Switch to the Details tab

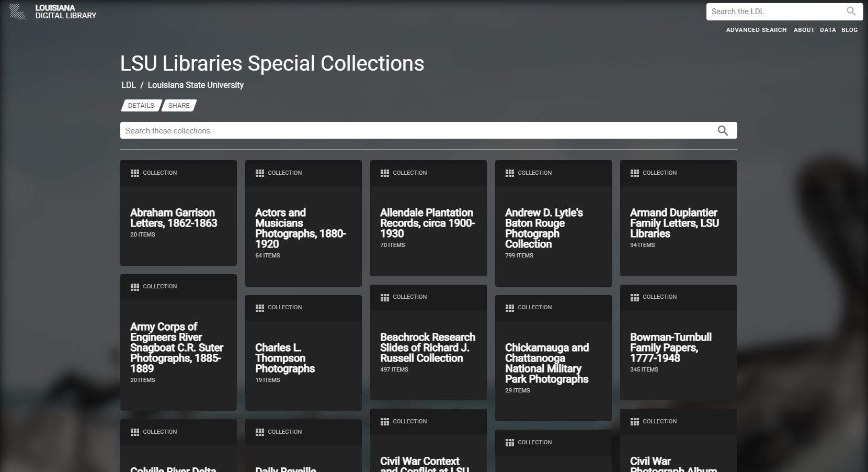[x=141, y=106]
